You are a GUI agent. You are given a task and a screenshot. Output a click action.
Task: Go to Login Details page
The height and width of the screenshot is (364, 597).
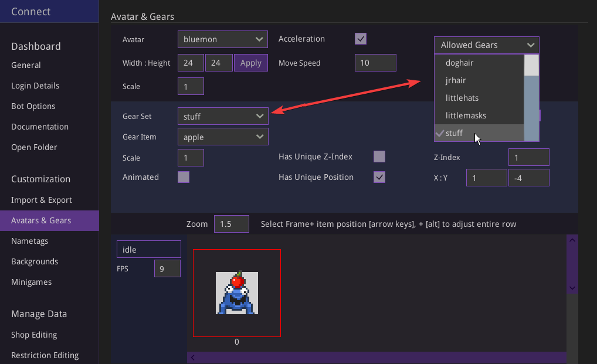point(35,86)
